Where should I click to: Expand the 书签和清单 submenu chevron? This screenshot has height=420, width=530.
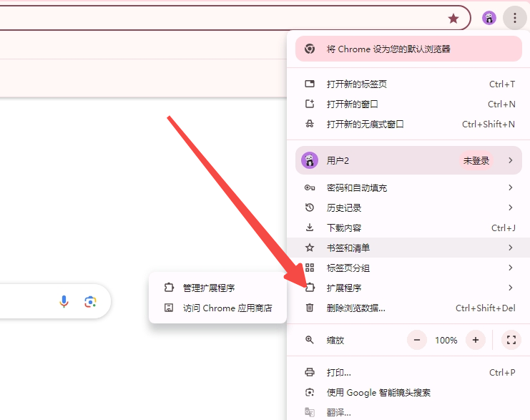(511, 248)
